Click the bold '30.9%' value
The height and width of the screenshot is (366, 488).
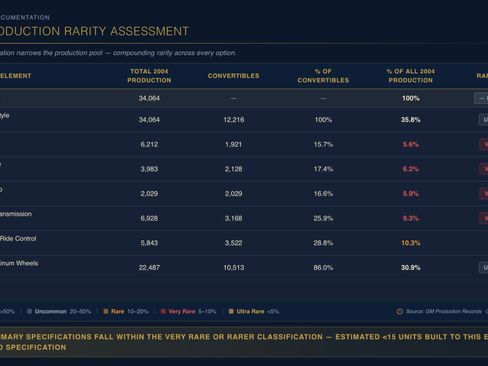pos(410,268)
